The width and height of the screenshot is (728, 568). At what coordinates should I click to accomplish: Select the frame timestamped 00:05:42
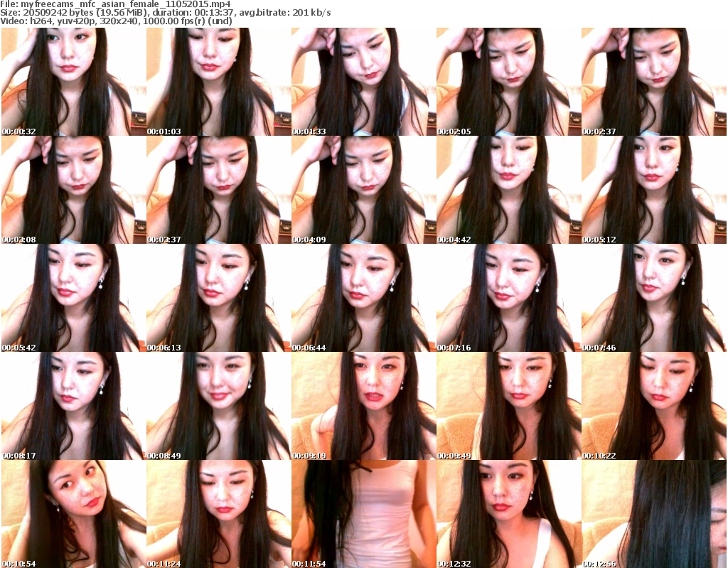pyautogui.click(x=73, y=298)
